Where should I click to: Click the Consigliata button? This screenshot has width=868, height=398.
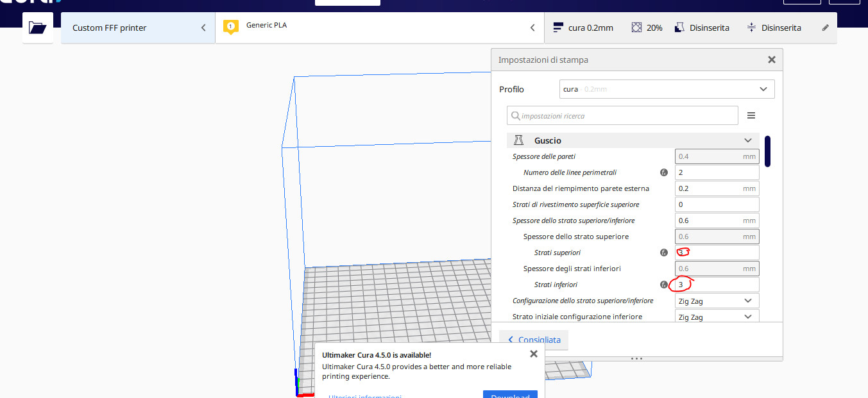point(534,340)
